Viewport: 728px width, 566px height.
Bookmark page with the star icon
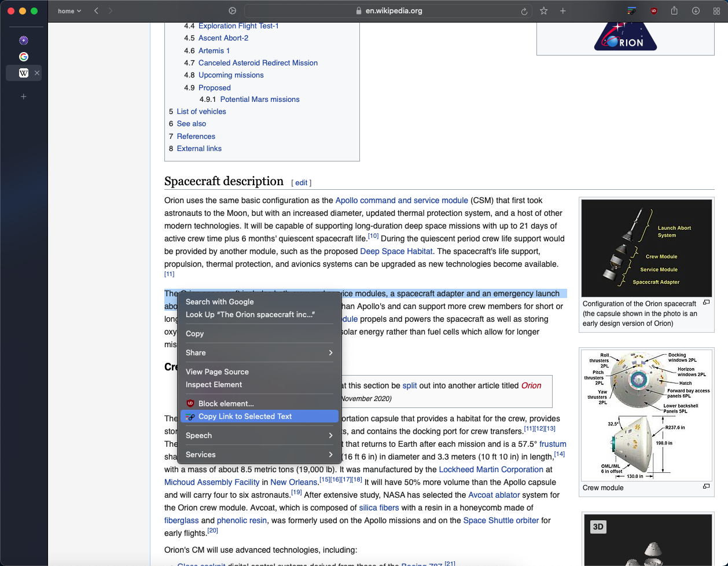[x=544, y=11]
